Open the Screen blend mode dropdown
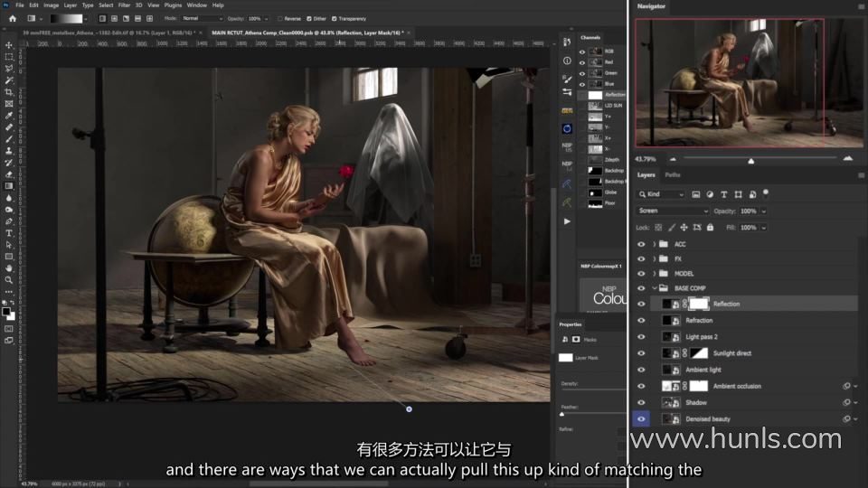This screenshot has height=488, width=868. coord(673,211)
